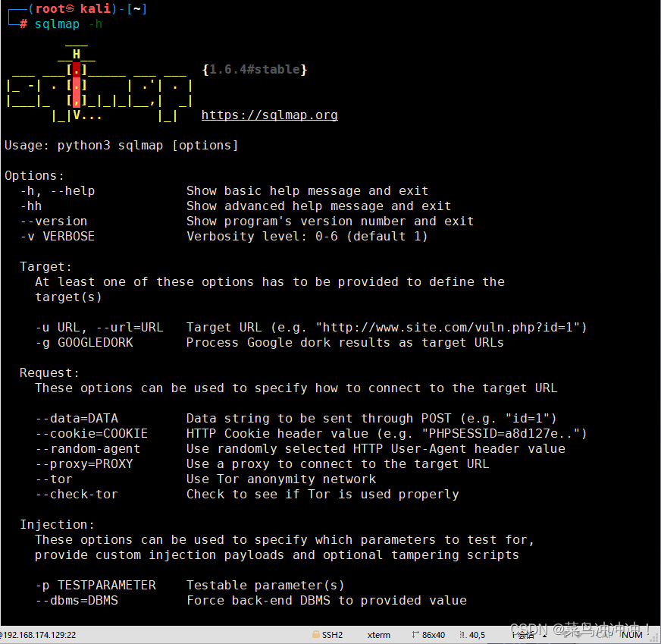
Task: Click the "--data=DATA" option text
Action: (77, 419)
